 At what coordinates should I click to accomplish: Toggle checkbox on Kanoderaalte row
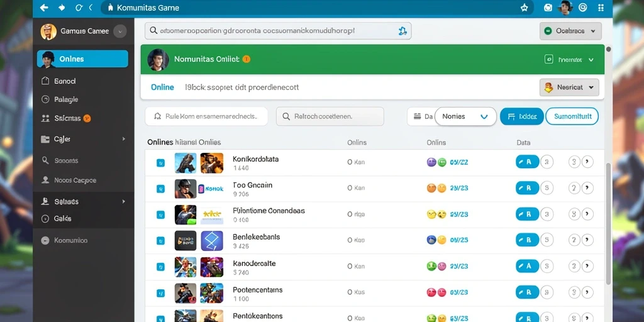pyautogui.click(x=160, y=267)
